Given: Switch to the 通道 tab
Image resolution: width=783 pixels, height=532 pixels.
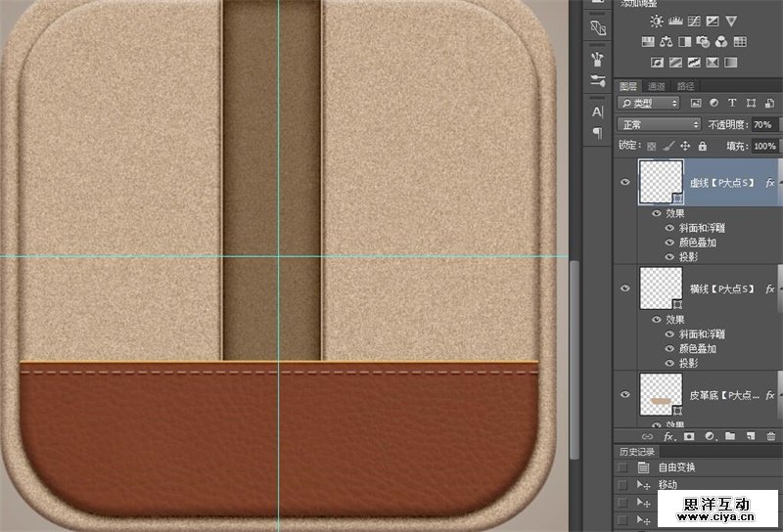Looking at the screenshot, I should click(x=657, y=86).
